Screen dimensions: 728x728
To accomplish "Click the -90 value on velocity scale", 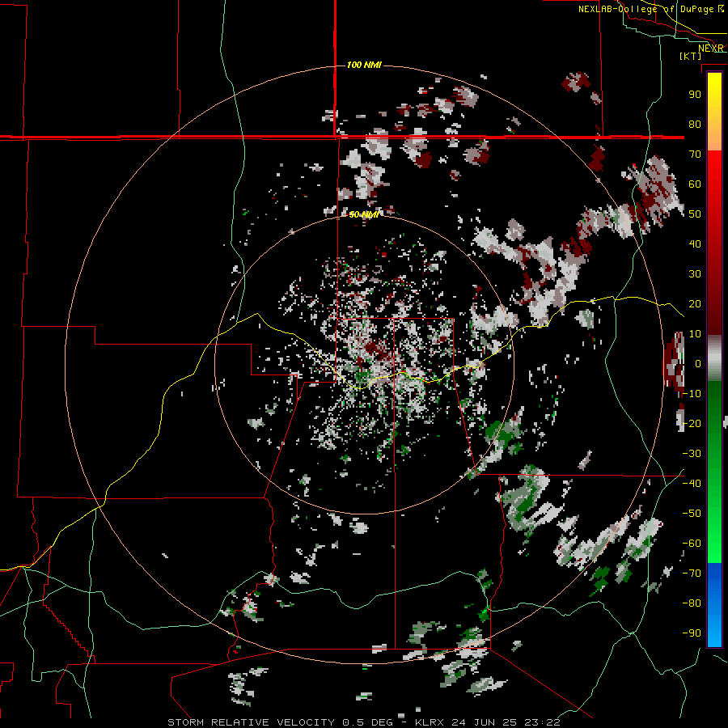I will point(692,633).
